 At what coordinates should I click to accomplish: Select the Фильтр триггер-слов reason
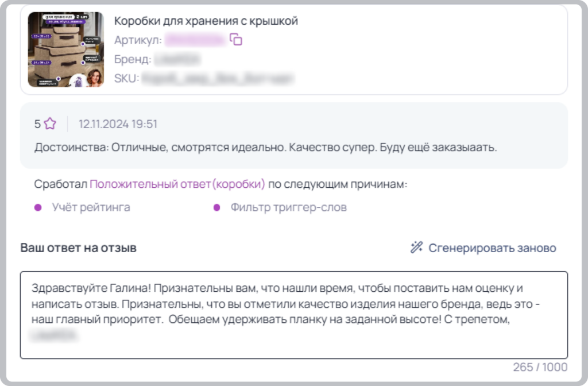[288, 207]
